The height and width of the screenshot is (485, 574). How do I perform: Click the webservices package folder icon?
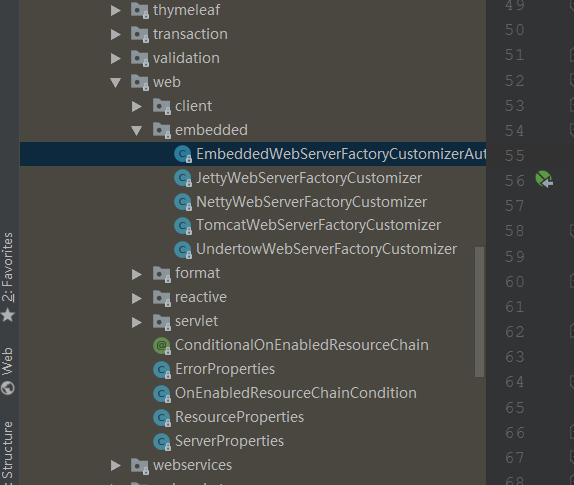[139, 465]
